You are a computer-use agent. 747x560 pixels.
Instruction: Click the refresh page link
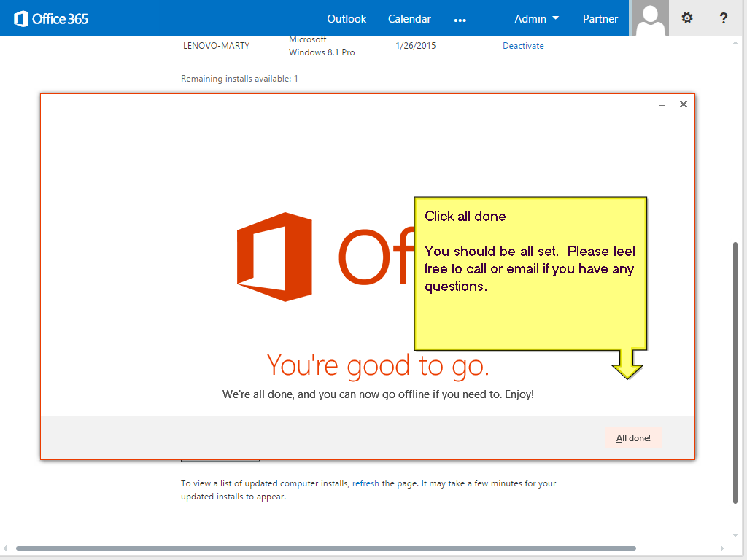click(366, 483)
